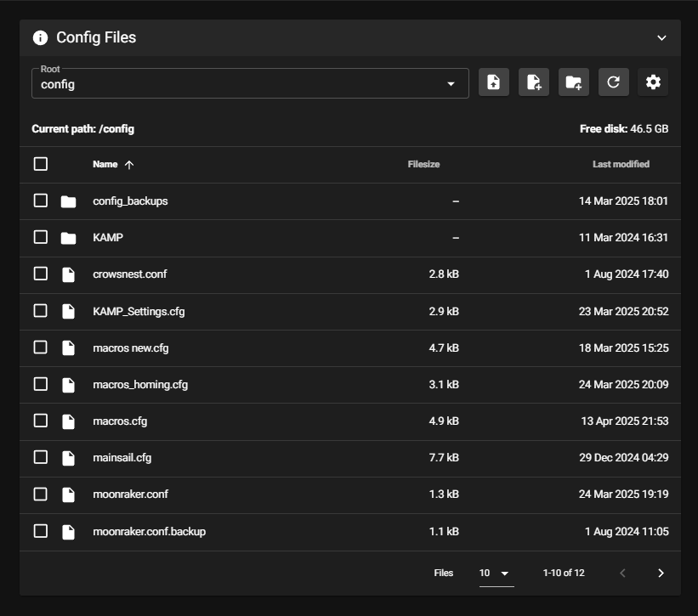The width and height of the screenshot is (698, 616).
Task: Click the KAMP_Settings.cfg file icon
Action: pyautogui.click(x=68, y=311)
